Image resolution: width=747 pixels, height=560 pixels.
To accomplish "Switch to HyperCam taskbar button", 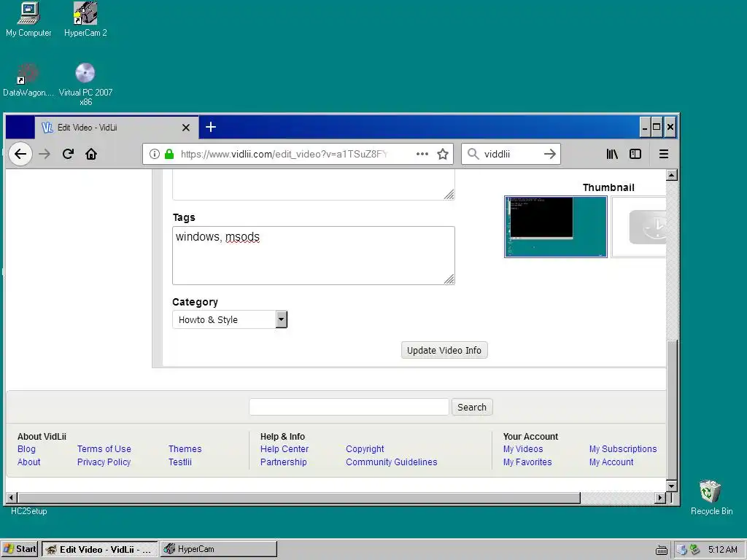I will click(x=219, y=549).
